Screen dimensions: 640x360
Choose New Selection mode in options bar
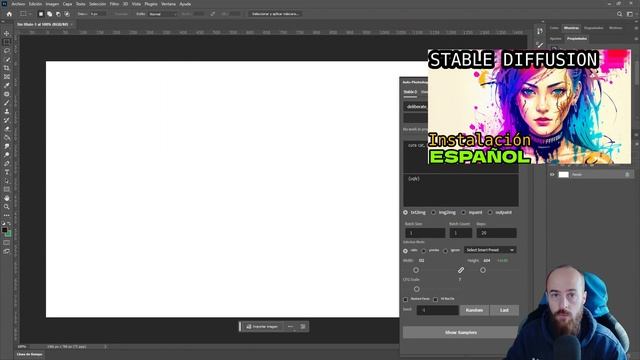[x=41, y=14]
